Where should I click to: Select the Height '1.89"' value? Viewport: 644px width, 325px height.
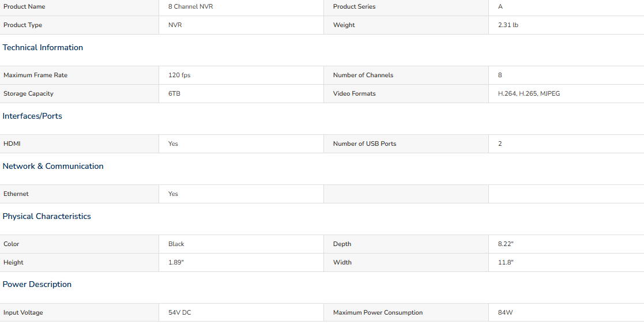[176, 262]
